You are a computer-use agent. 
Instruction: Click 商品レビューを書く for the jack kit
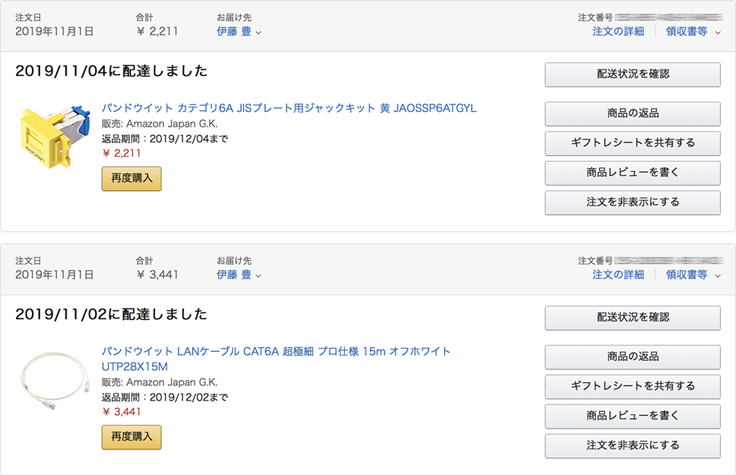click(x=632, y=173)
